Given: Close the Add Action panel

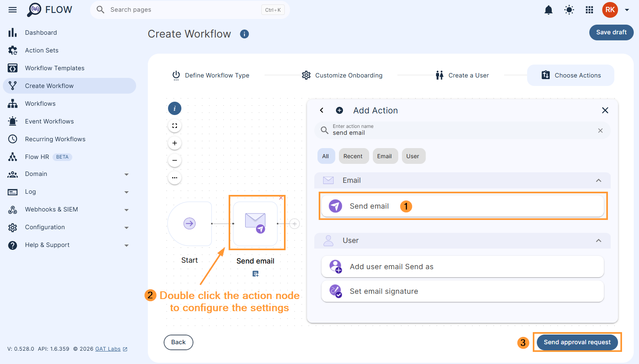Looking at the screenshot, I should [x=605, y=110].
